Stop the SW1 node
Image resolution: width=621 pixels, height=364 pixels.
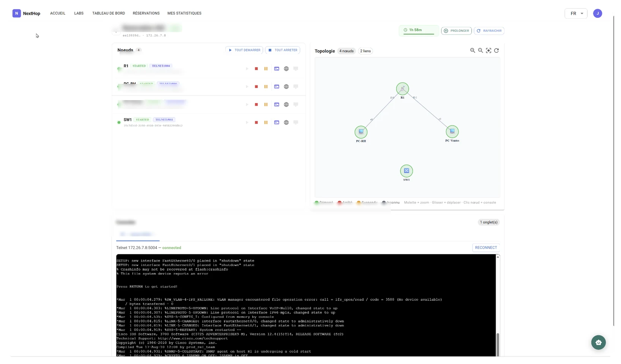[256, 122]
